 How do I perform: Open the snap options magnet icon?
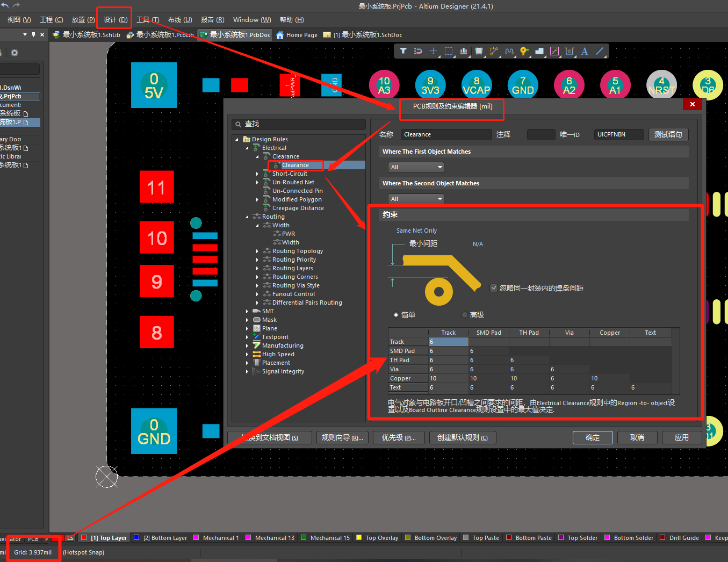tap(418, 51)
